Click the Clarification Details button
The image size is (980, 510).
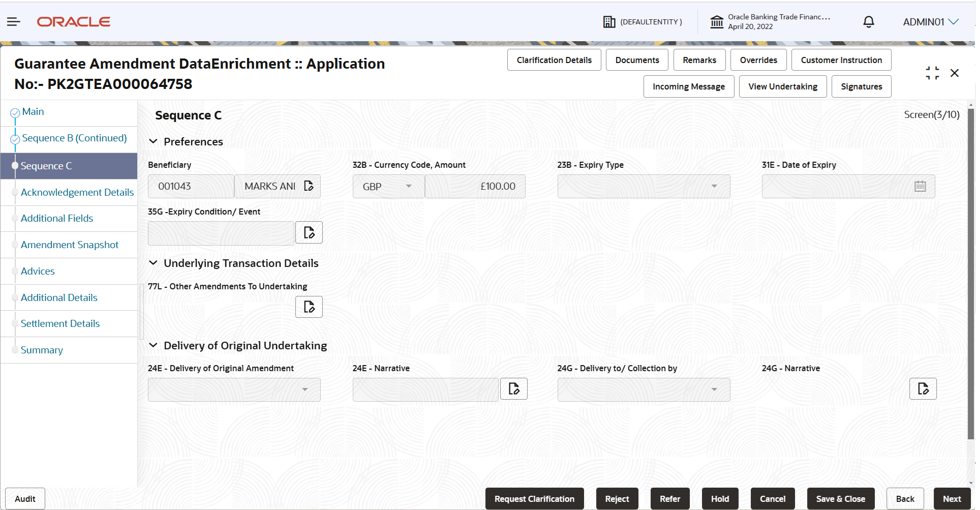554,60
